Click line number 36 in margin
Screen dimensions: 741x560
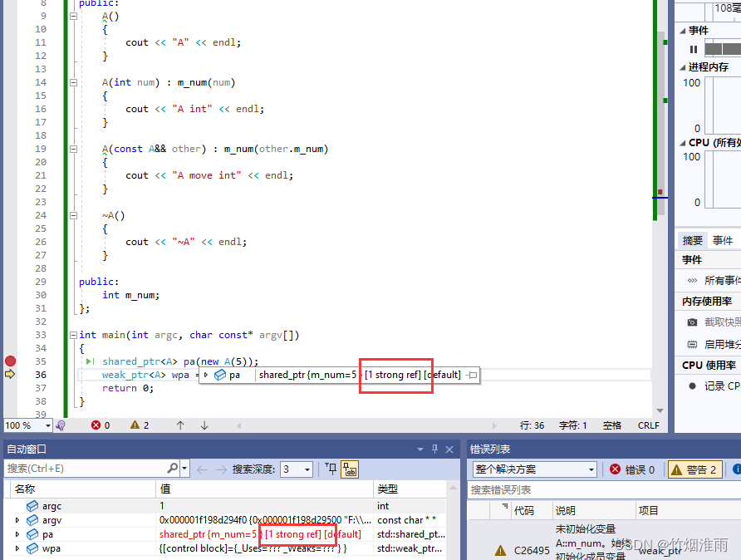(41, 375)
